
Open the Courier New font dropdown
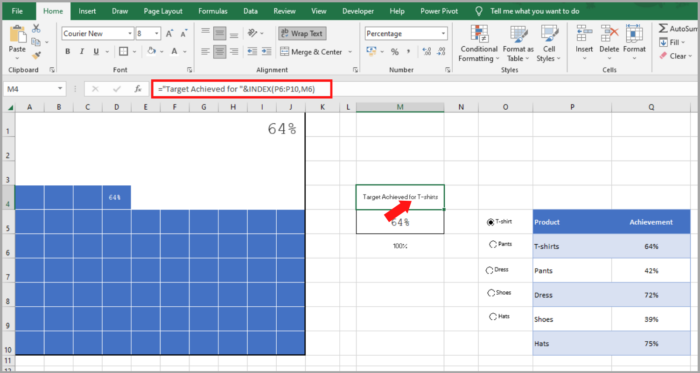(130, 33)
